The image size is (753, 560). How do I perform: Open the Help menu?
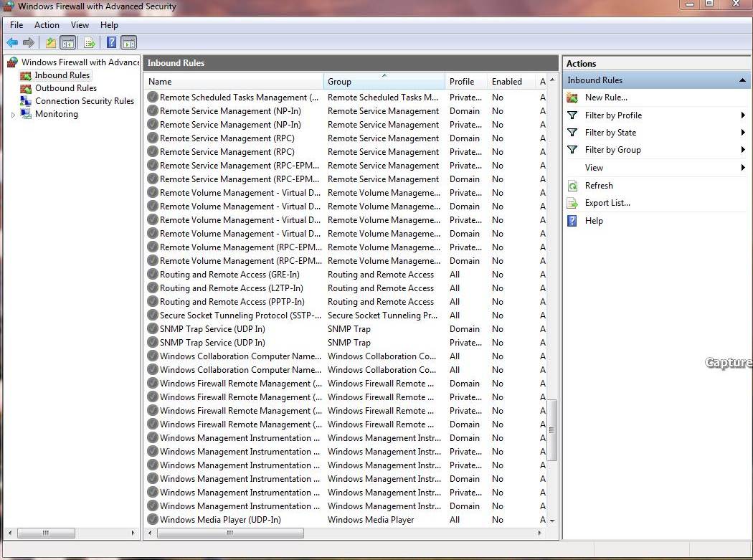[x=109, y=25]
